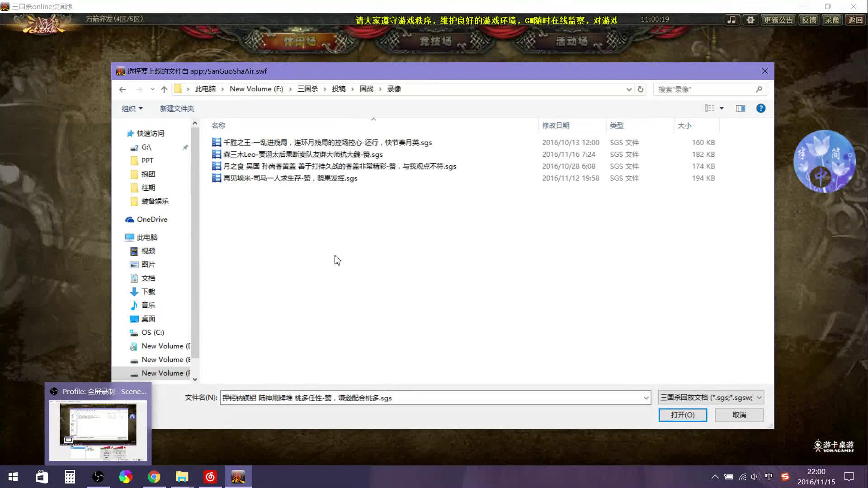Open the view options dropdown arrow
Screen dimensions: 868x488
pyautogui.click(x=722, y=108)
